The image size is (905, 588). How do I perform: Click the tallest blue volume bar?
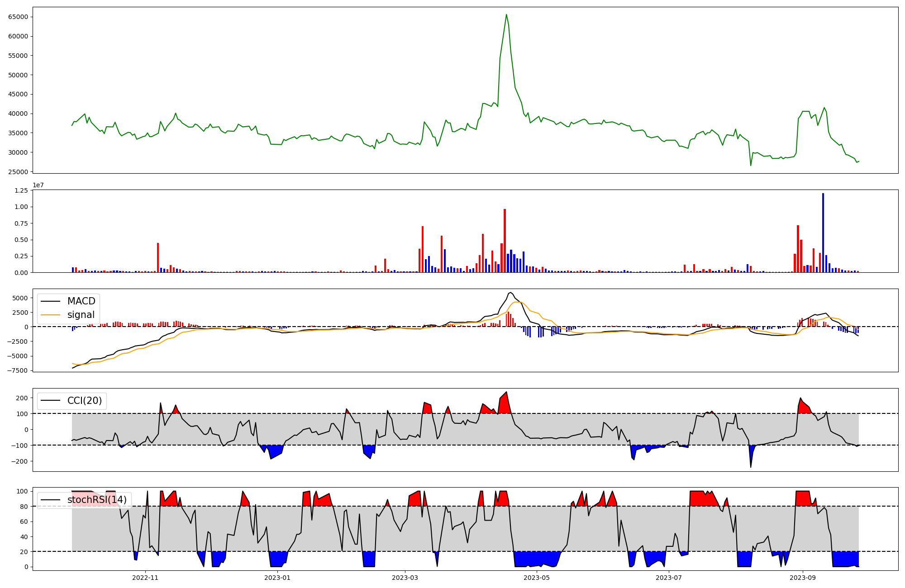(823, 233)
